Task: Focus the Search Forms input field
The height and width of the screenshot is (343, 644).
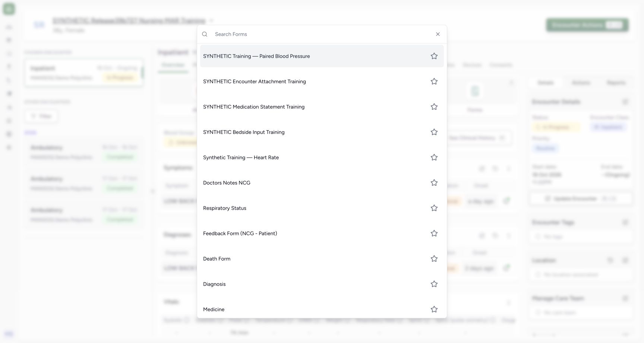Action: (322, 34)
